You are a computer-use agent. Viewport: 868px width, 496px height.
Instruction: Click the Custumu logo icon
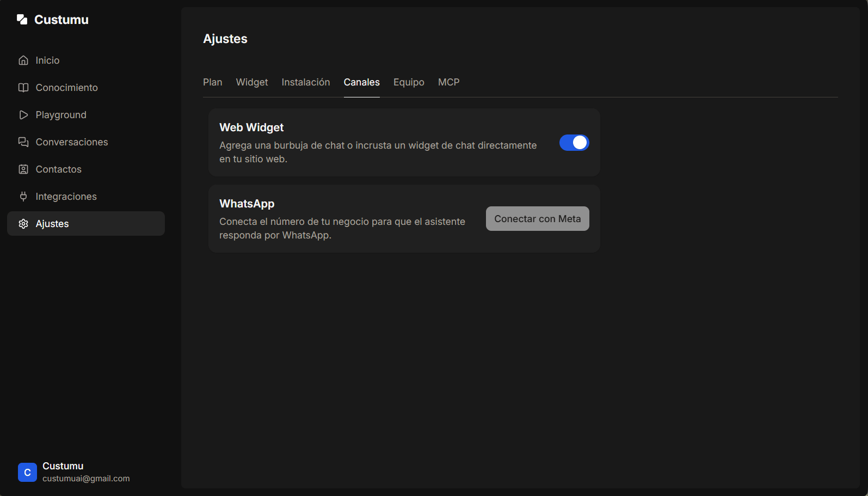click(x=22, y=20)
